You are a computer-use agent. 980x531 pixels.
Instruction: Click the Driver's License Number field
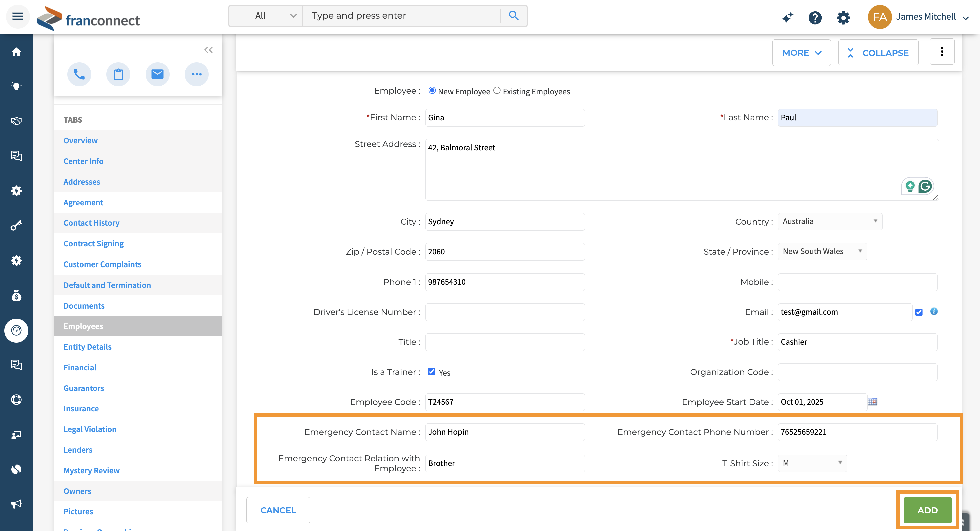point(504,312)
